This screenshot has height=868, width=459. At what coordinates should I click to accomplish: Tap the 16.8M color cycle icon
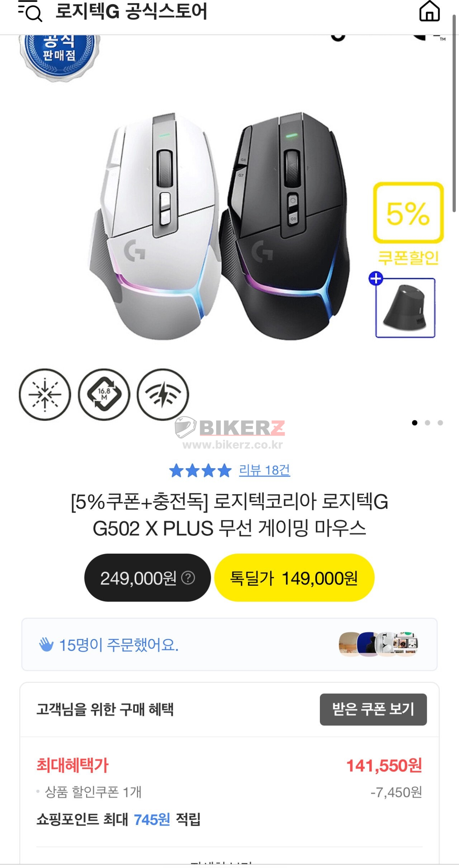pos(104,394)
